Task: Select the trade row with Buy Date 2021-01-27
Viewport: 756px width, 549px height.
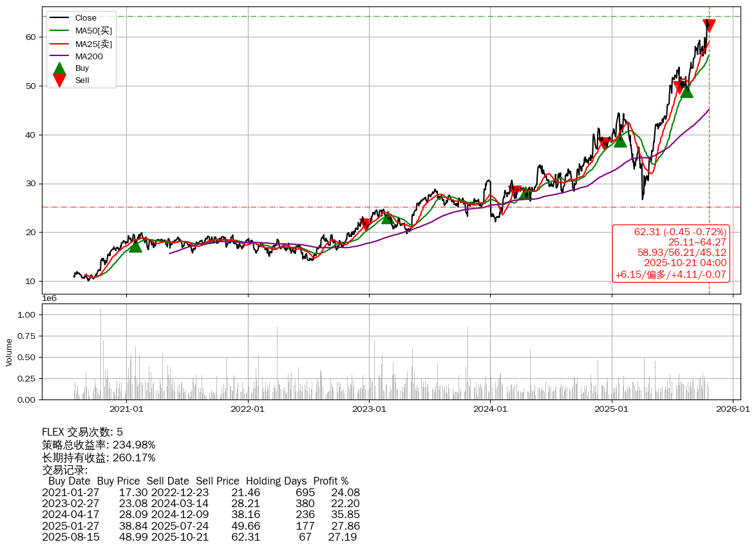Action: click(200, 492)
